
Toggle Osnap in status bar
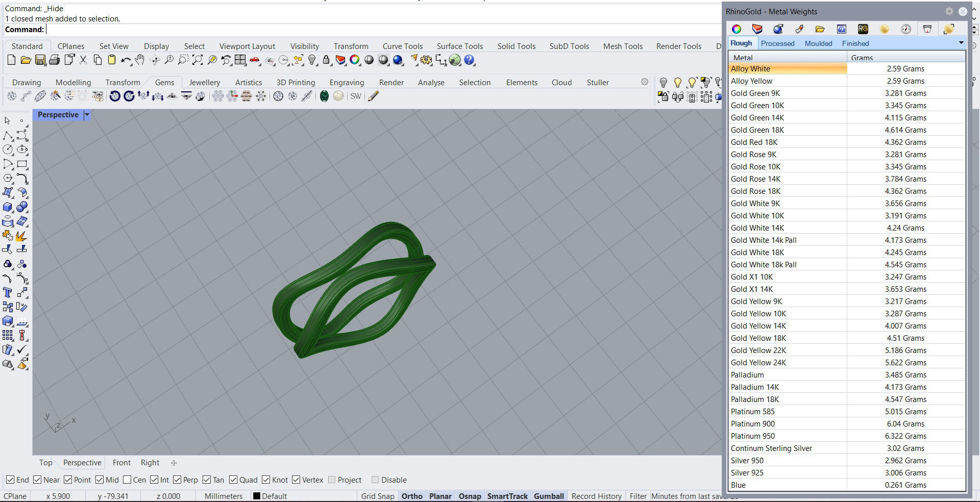click(470, 496)
